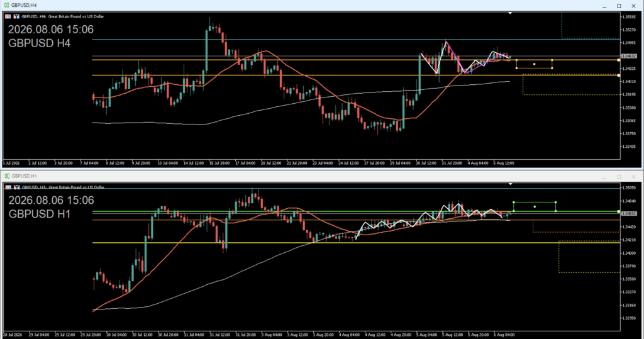Click current price label 1.34632 in H4 chart
Image resolution: width=644 pixels, height=339 pixels.
click(629, 56)
